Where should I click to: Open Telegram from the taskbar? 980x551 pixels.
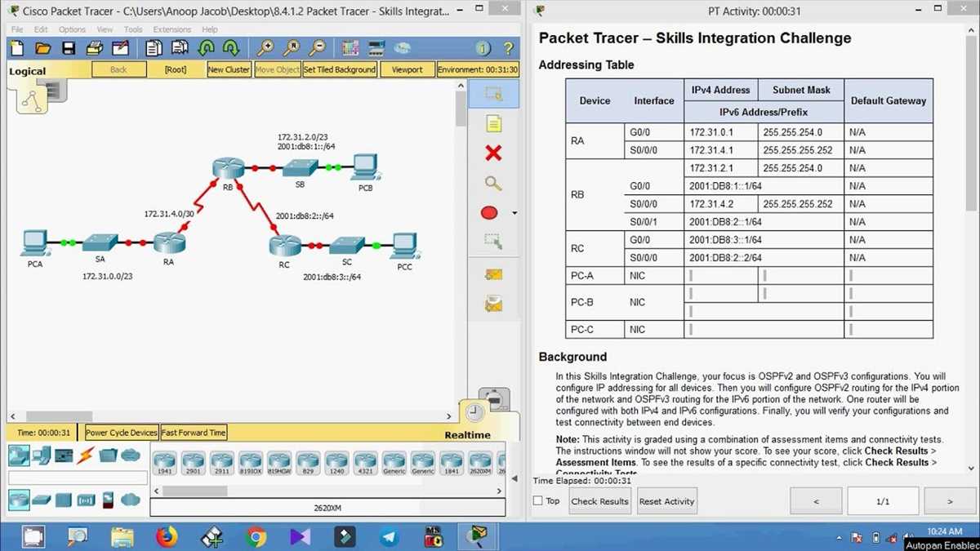pos(390,537)
